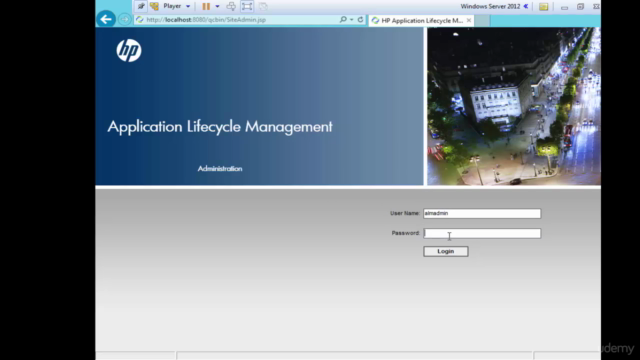Click the pin toolbar icon in VMware Player
Viewport: 640px width, 360px height.
[x=141, y=6]
